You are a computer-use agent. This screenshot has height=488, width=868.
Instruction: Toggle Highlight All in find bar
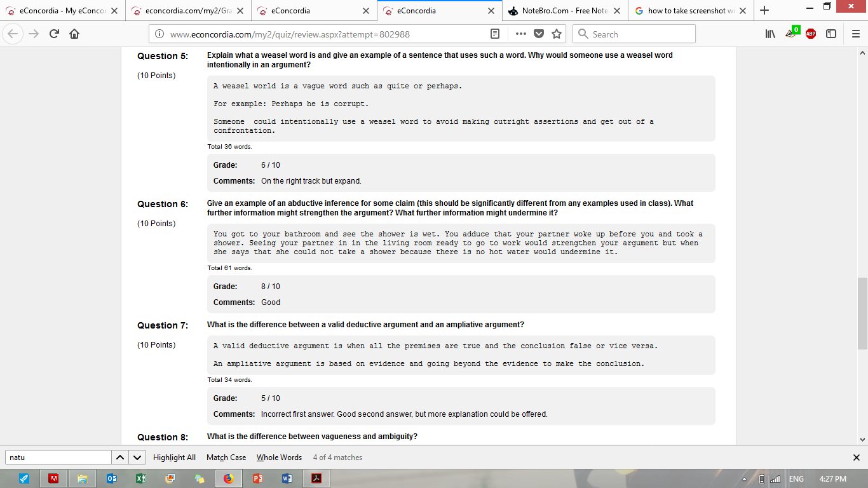174,457
